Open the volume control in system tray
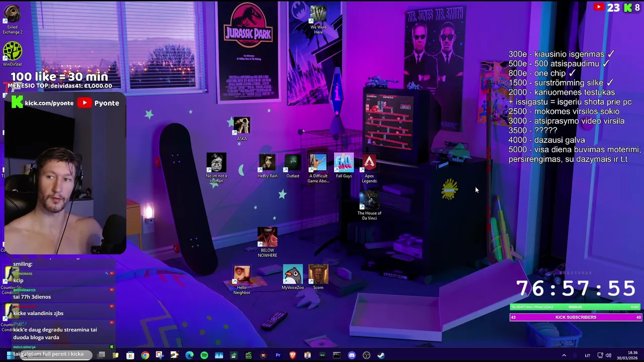 (x=608, y=355)
